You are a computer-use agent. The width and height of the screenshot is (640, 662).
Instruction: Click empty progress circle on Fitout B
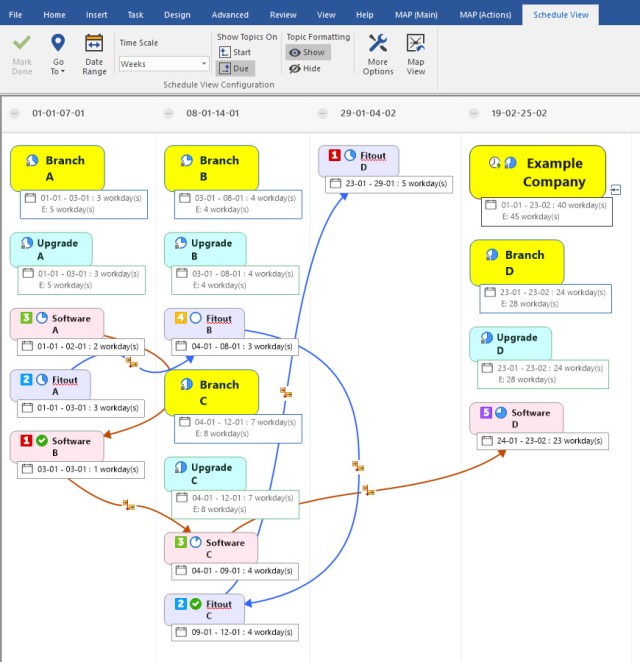pos(195,317)
